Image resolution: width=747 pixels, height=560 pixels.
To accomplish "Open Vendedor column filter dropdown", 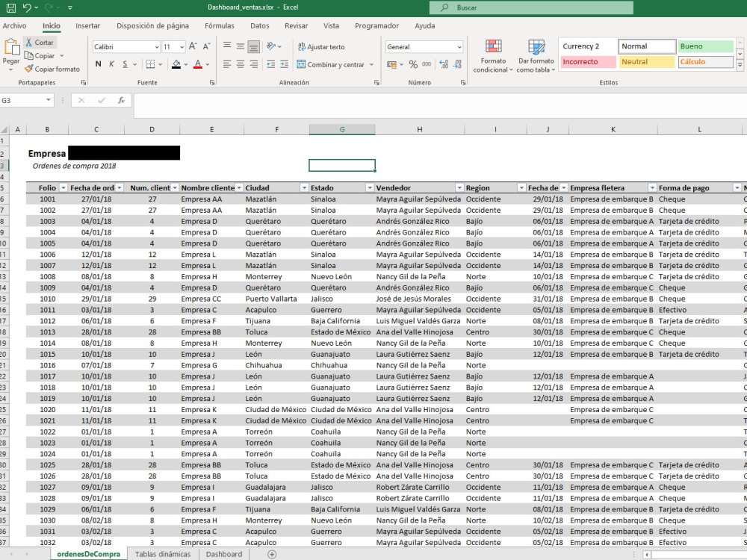I will click(459, 188).
